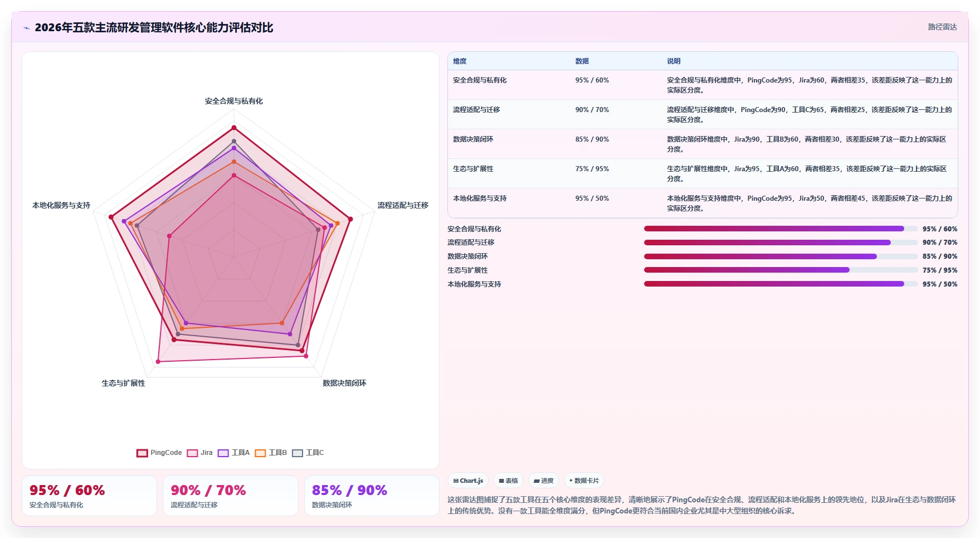Open the 90% / 70% 流程适配与迁移 stat card
This screenshot has height=538, width=980.
pyautogui.click(x=231, y=496)
